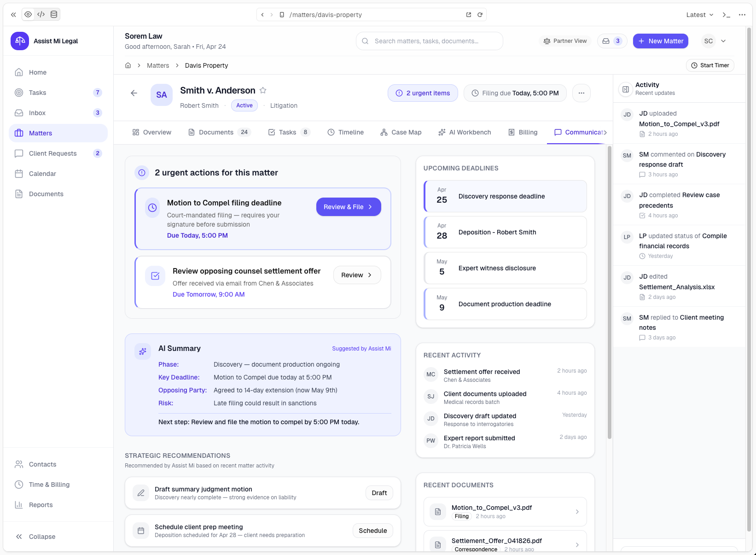Open the Inbox in the sidebar

coord(38,113)
